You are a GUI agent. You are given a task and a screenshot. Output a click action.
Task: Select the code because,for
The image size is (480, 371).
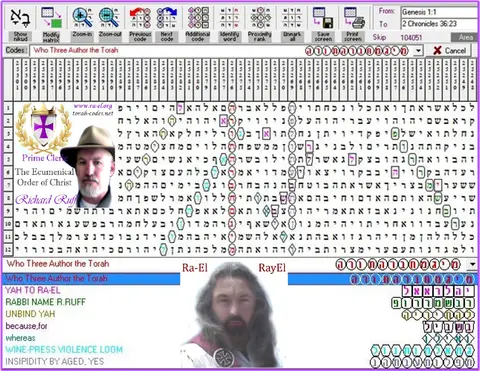point(26,326)
